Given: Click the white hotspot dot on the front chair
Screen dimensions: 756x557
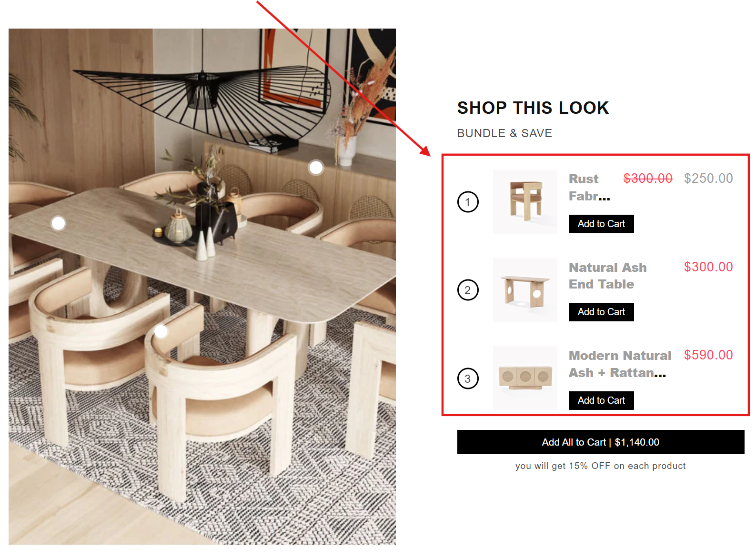Looking at the screenshot, I should (x=161, y=331).
